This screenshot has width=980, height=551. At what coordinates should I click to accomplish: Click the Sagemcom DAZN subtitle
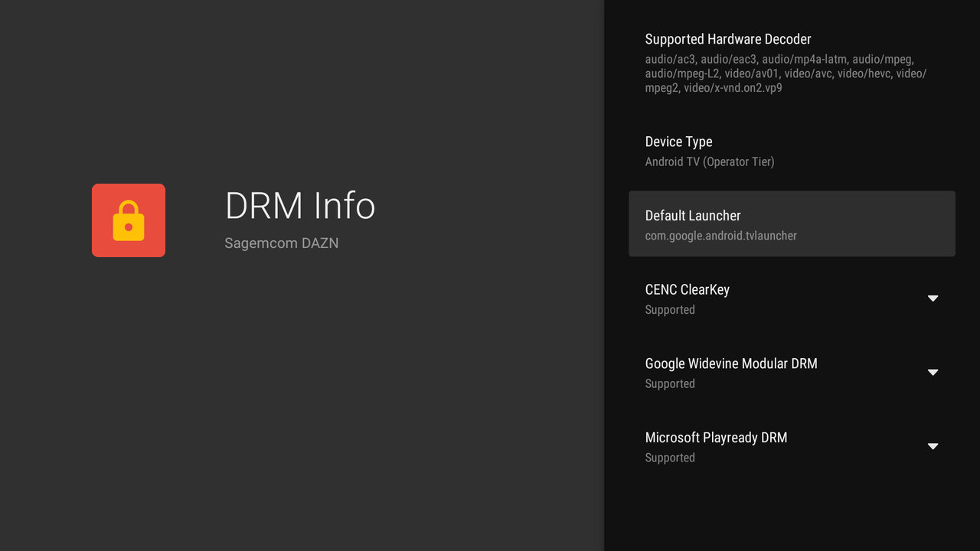coord(281,243)
